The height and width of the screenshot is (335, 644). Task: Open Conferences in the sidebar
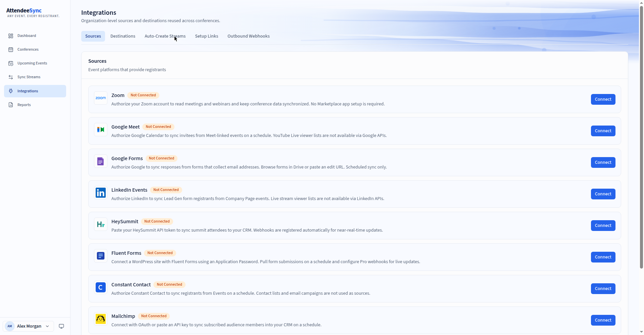point(35,50)
